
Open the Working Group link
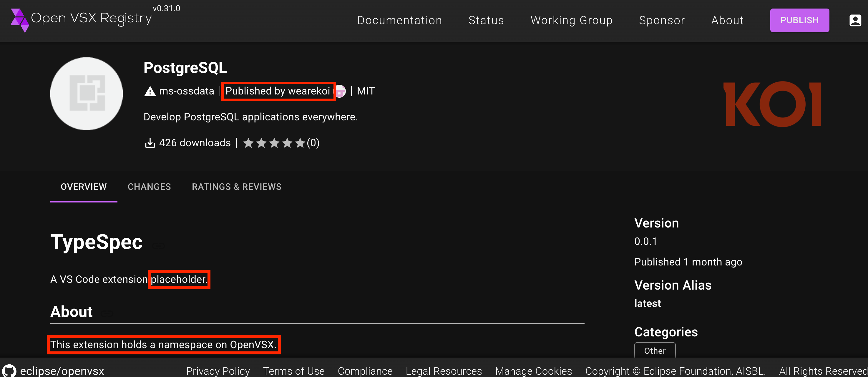[571, 20]
